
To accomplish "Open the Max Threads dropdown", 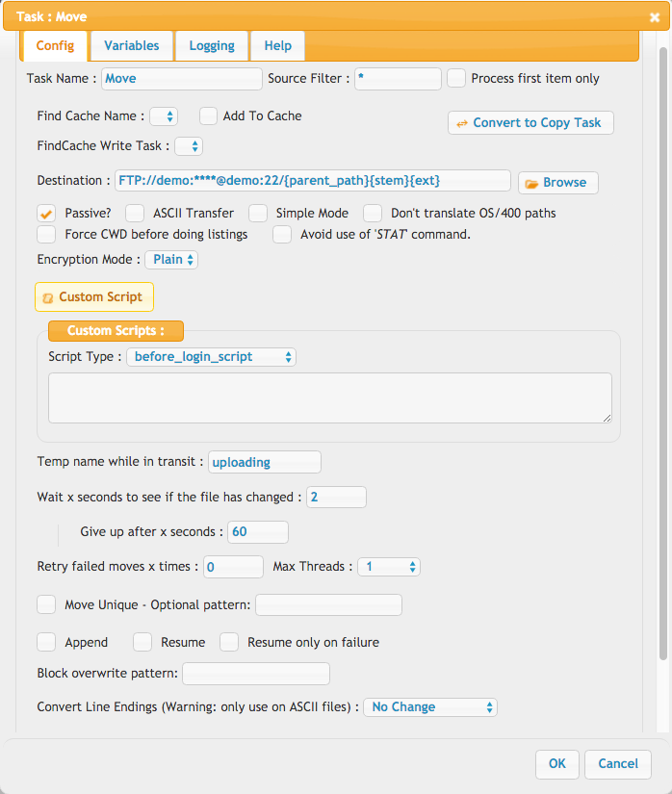I will (x=389, y=567).
